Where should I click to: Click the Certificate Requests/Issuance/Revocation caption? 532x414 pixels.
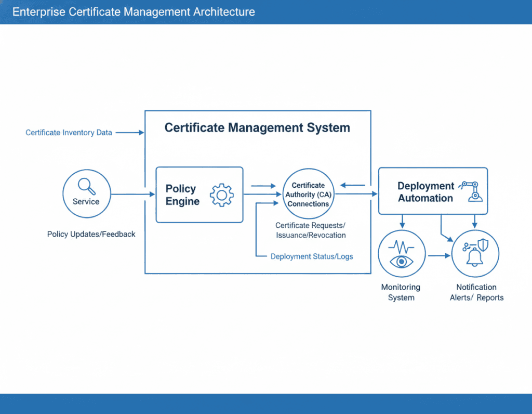point(310,230)
